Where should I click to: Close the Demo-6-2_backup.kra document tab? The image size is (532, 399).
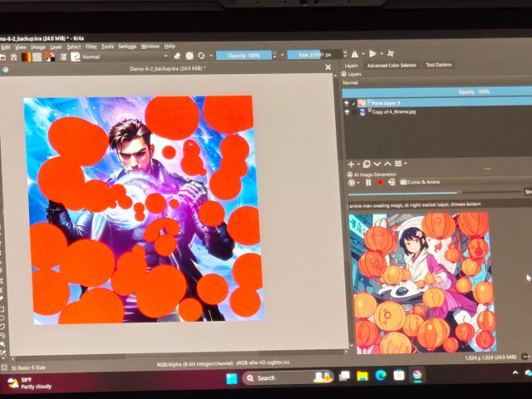(328, 67)
